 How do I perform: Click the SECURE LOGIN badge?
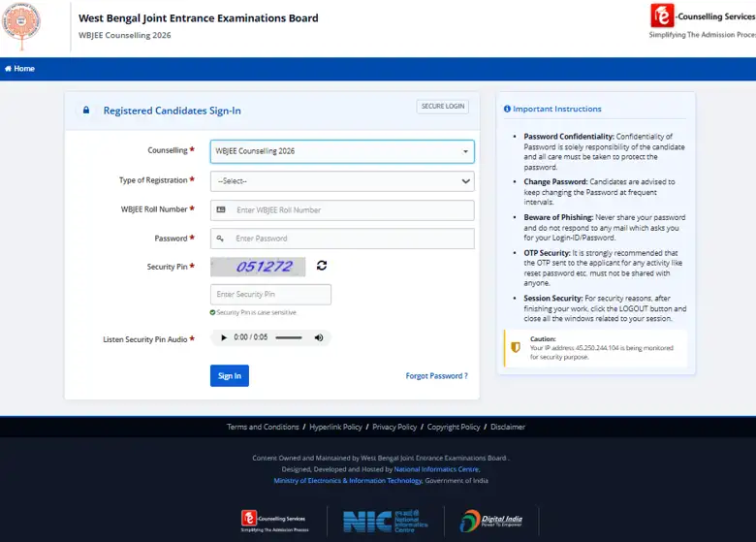pyautogui.click(x=443, y=106)
